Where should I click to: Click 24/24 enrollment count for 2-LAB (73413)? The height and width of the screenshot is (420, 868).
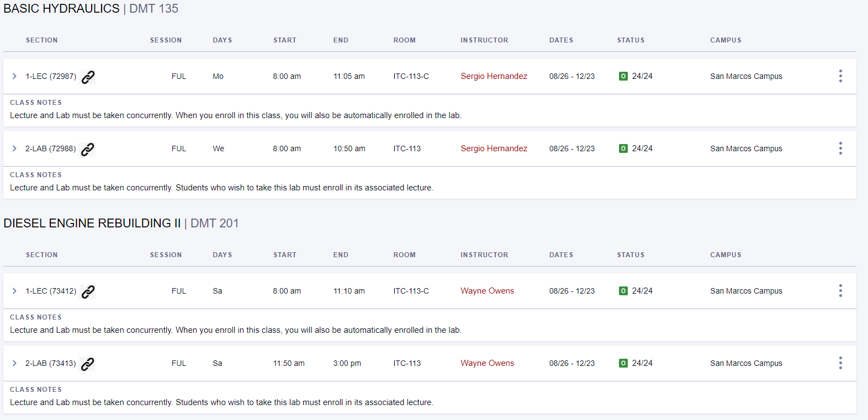[642, 363]
